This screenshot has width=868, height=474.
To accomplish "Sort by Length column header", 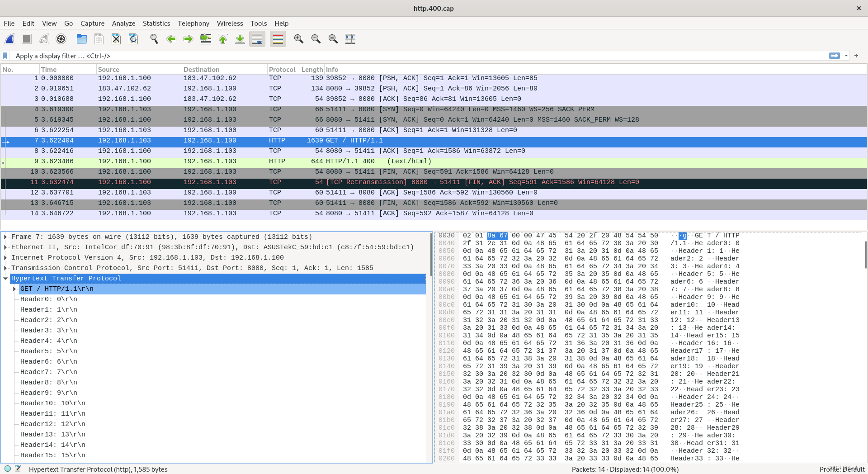I will point(312,69).
